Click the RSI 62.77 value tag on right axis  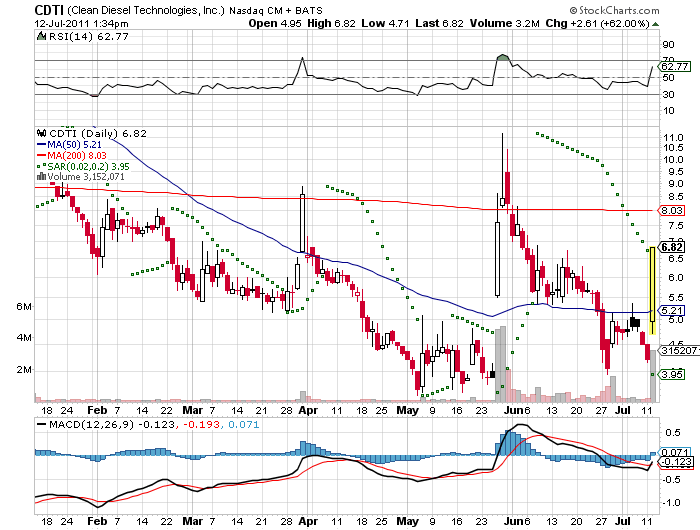click(675, 67)
